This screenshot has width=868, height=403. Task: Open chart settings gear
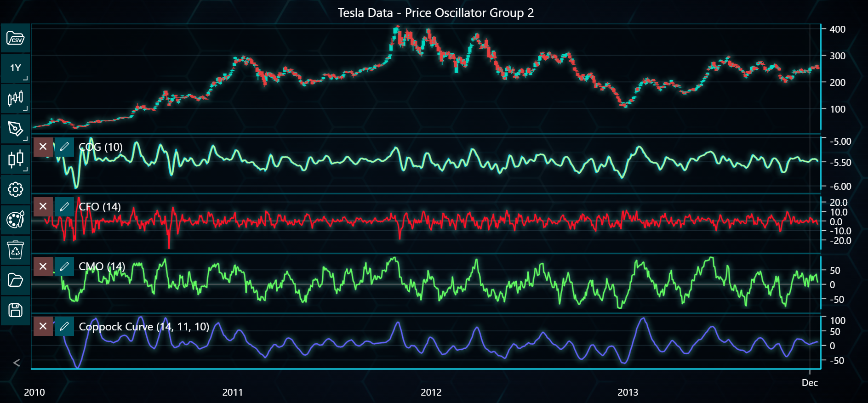[15, 189]
